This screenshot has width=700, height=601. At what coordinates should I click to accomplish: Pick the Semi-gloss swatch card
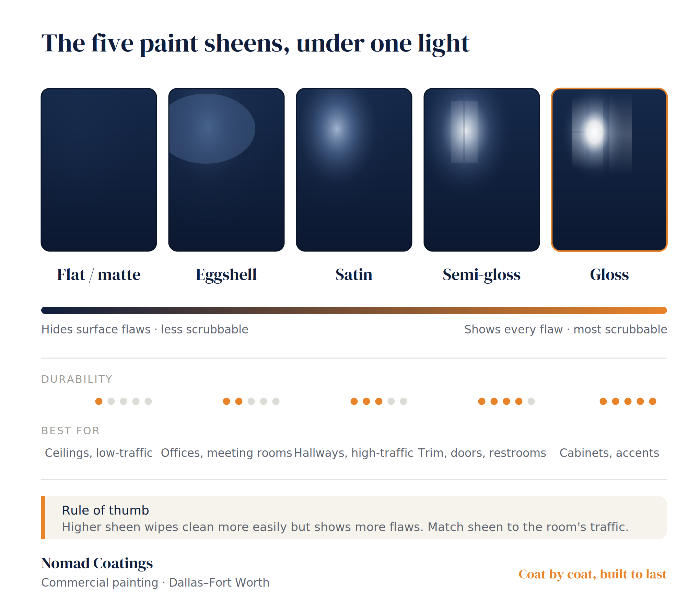coord(482,170)
